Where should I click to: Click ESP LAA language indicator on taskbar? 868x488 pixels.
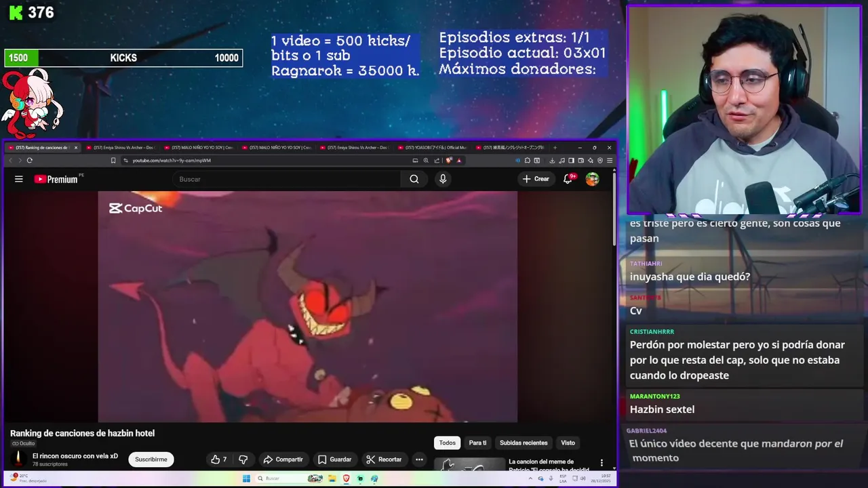click(x=563, y=479)
